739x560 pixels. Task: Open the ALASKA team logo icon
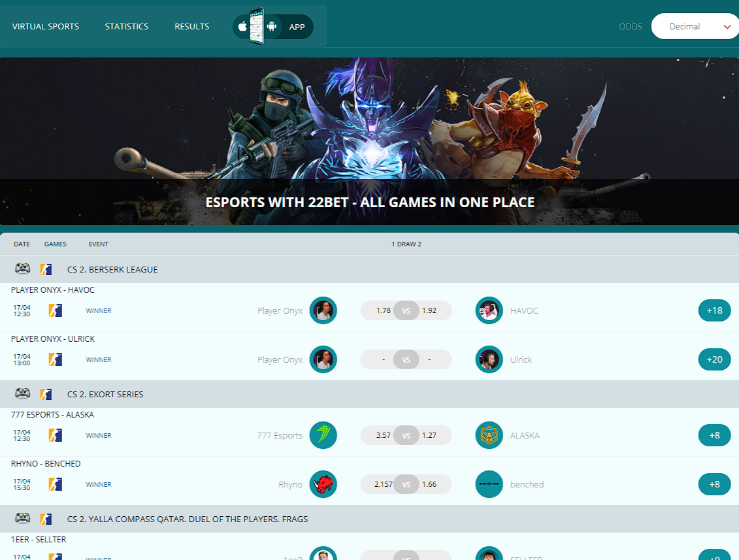tap(489, 435)
